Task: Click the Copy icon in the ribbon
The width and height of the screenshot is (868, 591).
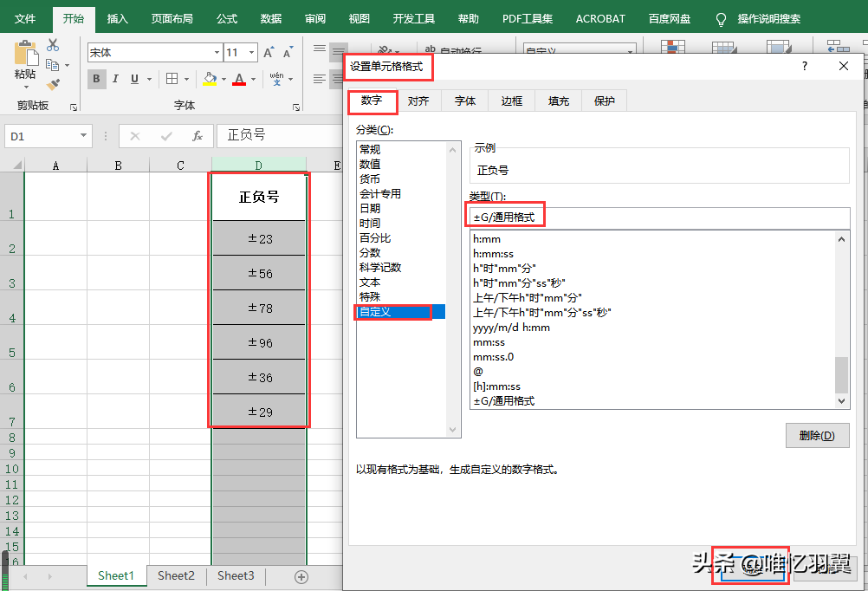Action: (53, 65)
